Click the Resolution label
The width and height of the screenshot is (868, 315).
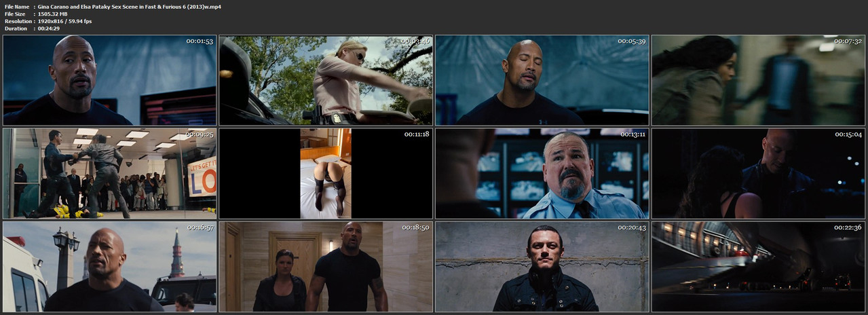pyautogui.click(x=18, y=21)
